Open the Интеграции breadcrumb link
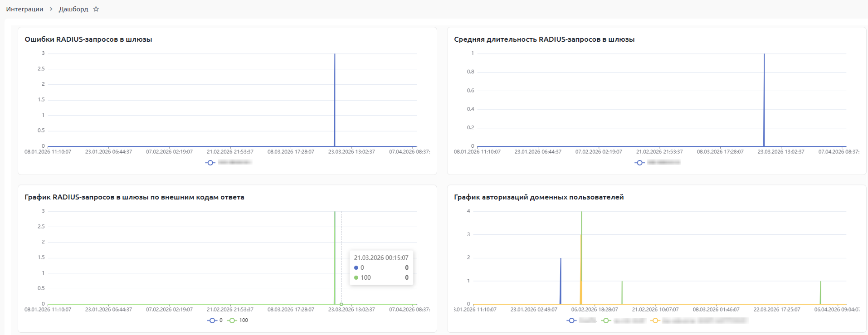This screenshot has height=335, width=868. point(24,9)
